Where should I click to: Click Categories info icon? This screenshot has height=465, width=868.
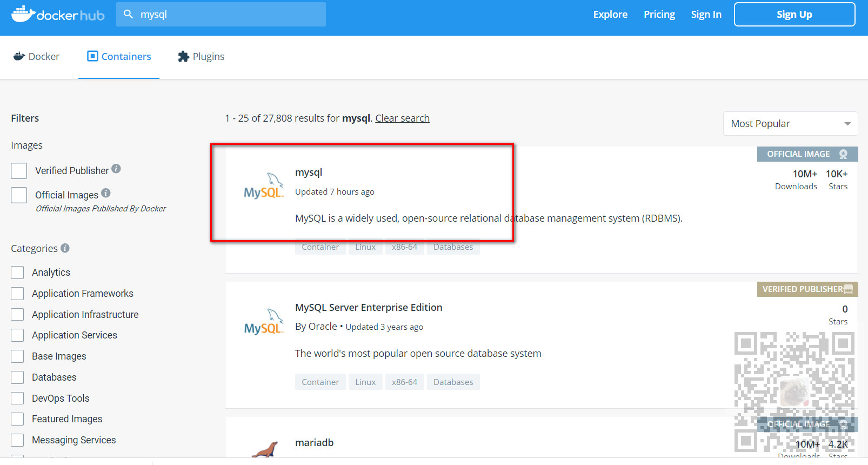click(65, 248)
